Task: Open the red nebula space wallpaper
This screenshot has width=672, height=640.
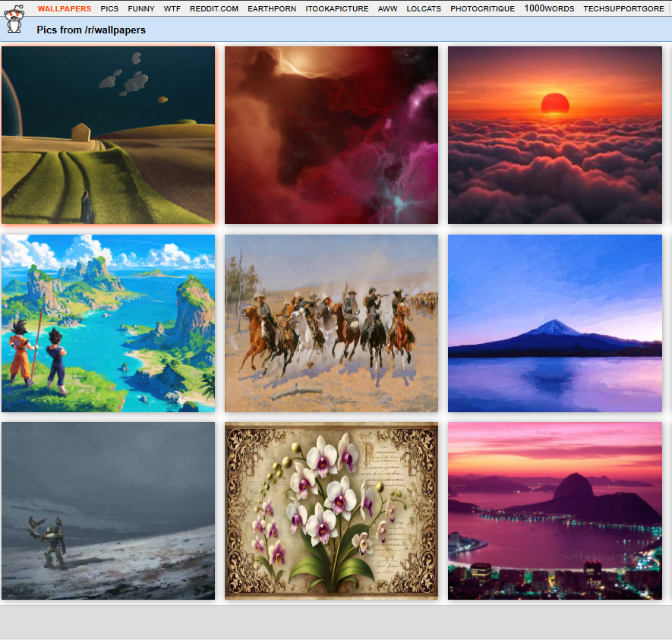Action: click(331, 135)
